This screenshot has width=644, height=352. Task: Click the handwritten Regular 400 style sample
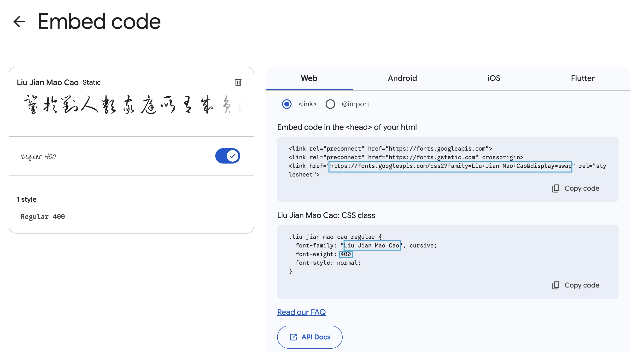click(38, 157)
